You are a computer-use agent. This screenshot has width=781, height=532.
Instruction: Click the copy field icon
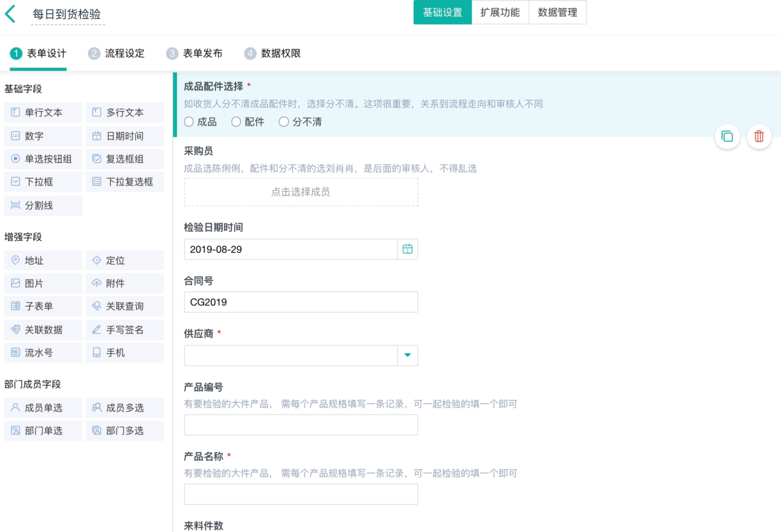[727, 137]
